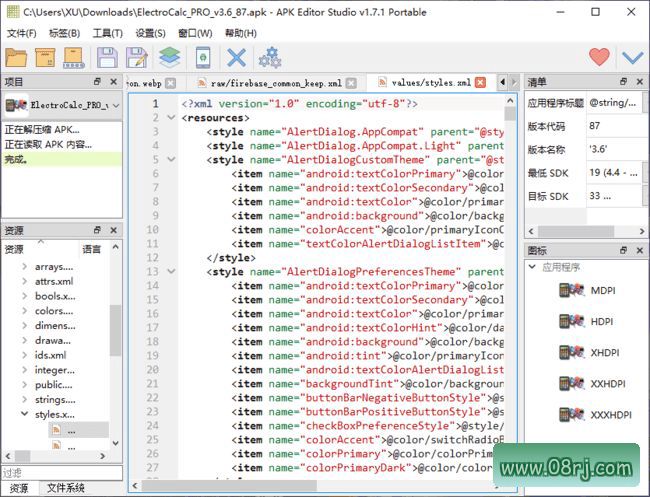Edit the 版本名称 value '3.6'
The image size is (650, 497).
pyautogui.click(x=615, y=149)
